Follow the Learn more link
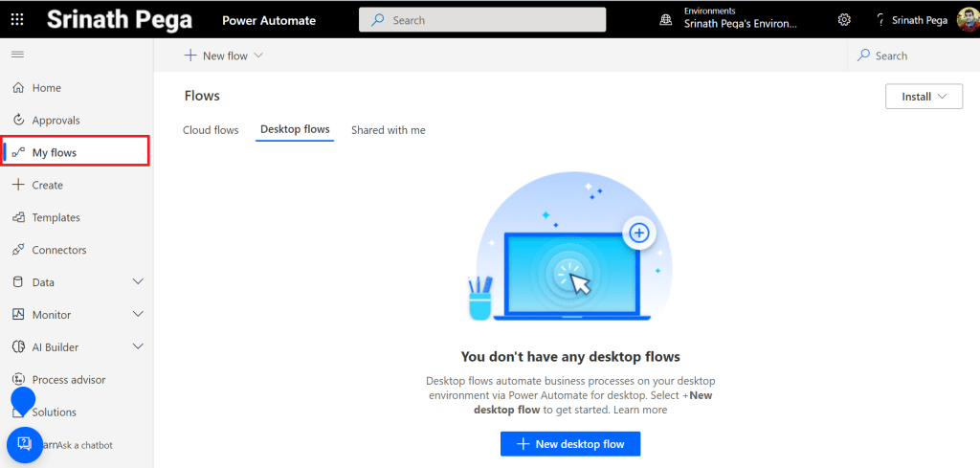The width and height of the screenshot is (980, 468). click(x=640, y=410)
